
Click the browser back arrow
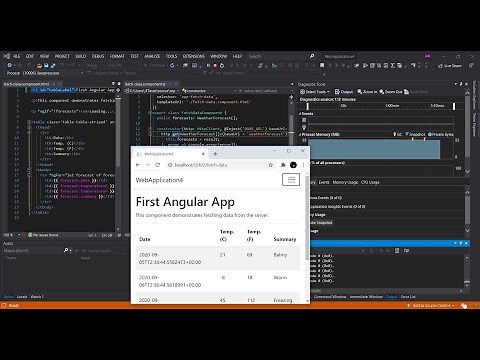click(138, 165)
